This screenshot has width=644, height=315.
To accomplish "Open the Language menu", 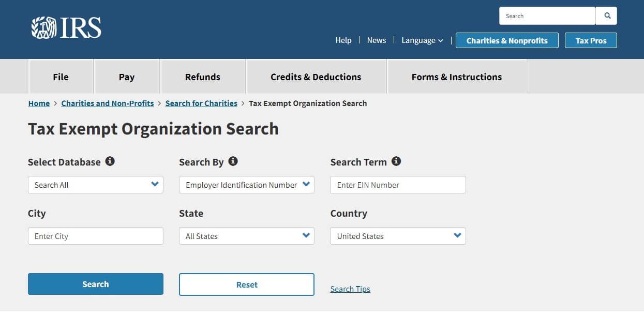I will click(x=422, y=40).
